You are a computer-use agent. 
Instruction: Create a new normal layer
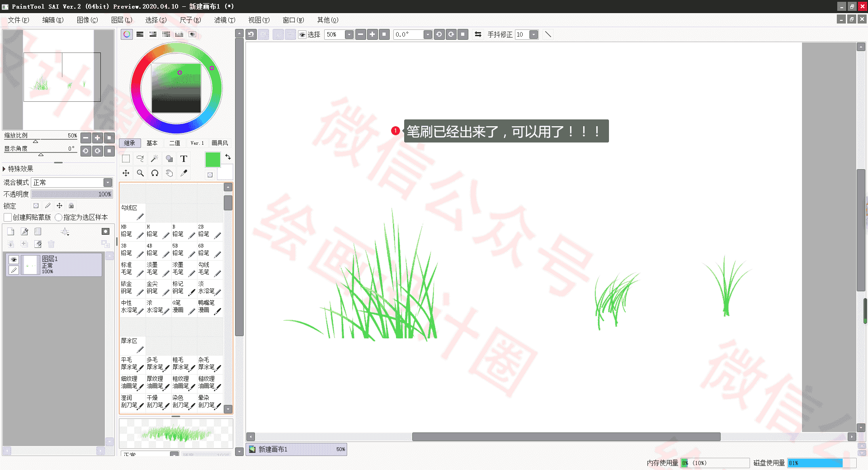tap(11, 232)
